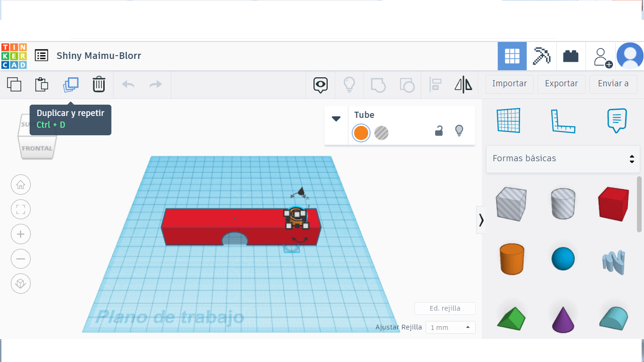
Task: Toggle the orthographic perspective view cube button
Action: coord(21,284)
